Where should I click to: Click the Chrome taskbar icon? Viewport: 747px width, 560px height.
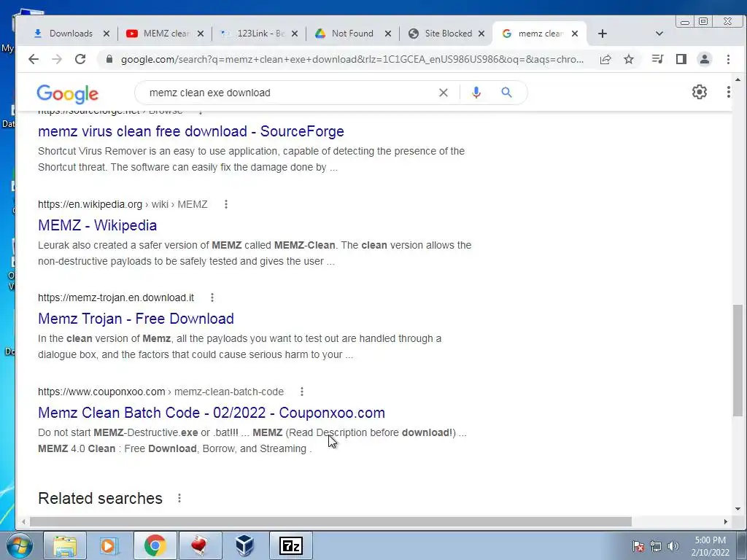[x=155, y=545]
